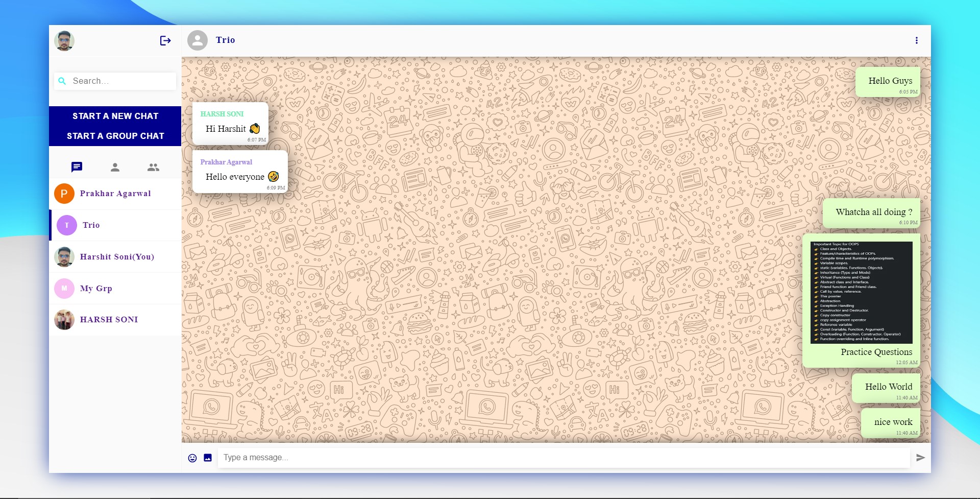Open the emoji picker

[x=192, y=458]
